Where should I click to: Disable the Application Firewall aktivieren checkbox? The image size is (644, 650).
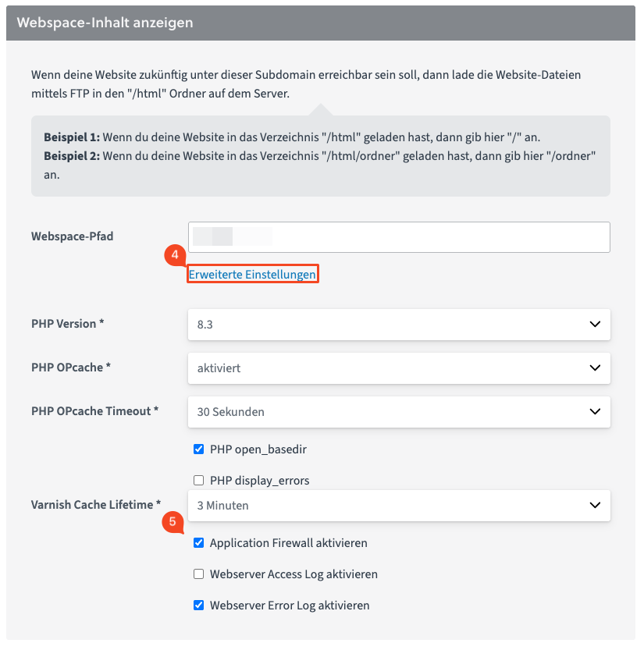198,543
